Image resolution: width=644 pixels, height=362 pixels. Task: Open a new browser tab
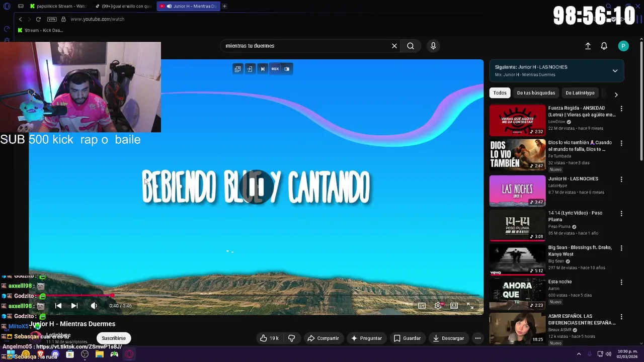click(x=224, y=6)
